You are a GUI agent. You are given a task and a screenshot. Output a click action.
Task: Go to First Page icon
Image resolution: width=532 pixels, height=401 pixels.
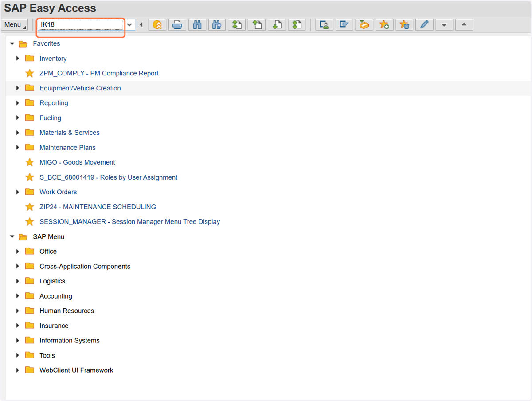pyautogui.click(x=237, y=25)
